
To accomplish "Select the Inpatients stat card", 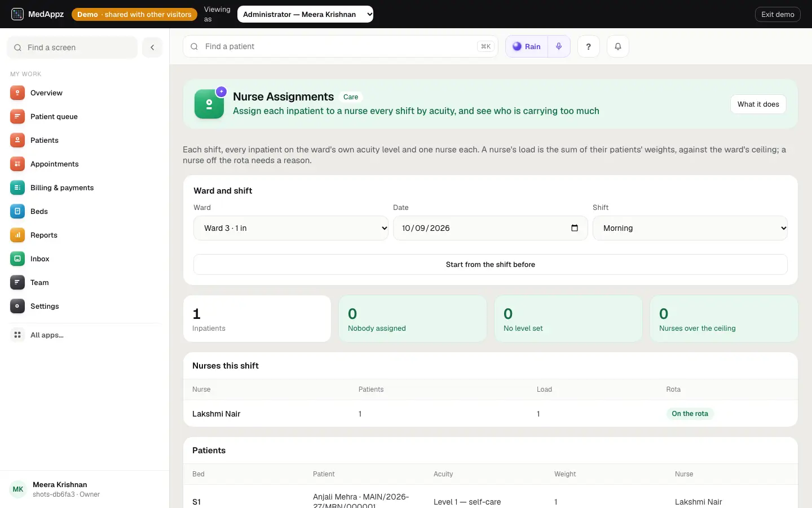I will point(257,318).
